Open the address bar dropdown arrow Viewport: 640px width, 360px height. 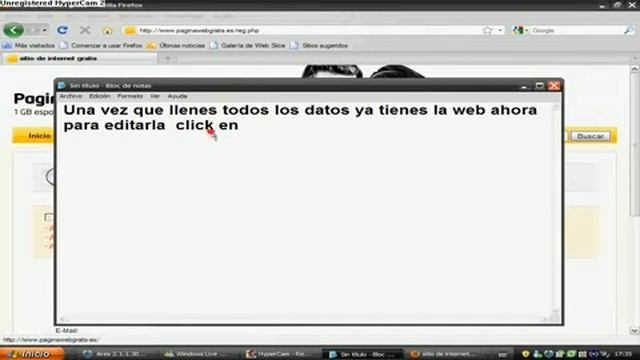click(x=500, y=31)
